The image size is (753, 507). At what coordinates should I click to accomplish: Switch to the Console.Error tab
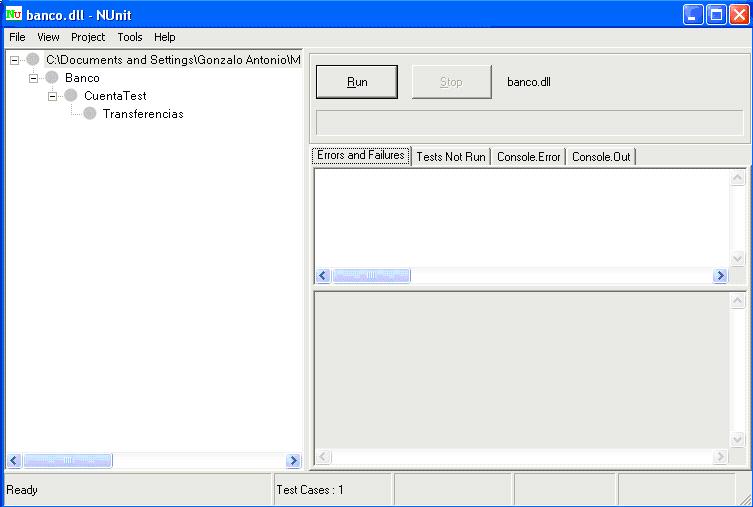click(x=528, y=157)
